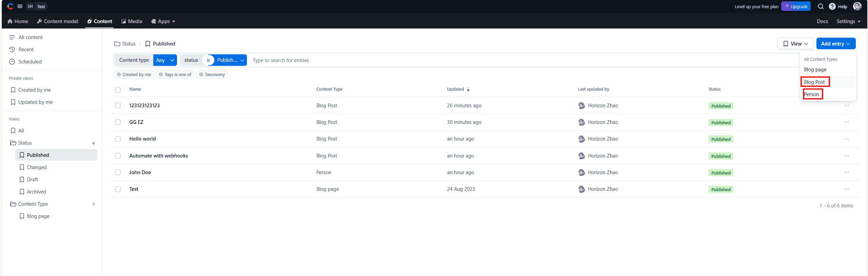Click the Name column header

point(135,89)
